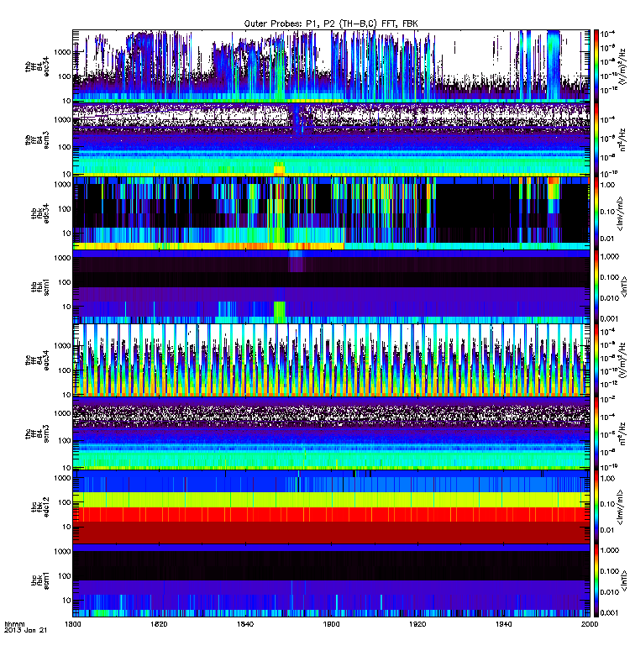
Task: Select the "thc fbk scm1" panel label
Action: (x=39, y=580)
